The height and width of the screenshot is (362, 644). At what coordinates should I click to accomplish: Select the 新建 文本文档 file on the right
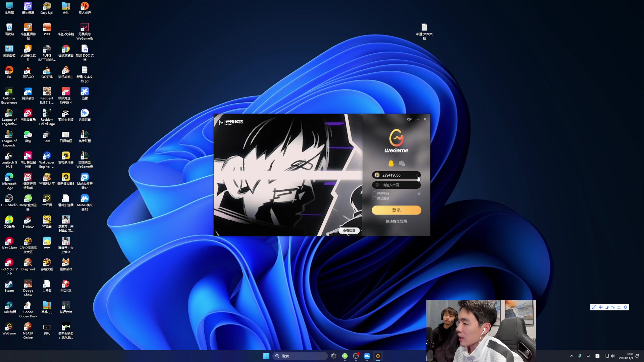(424, 32)
